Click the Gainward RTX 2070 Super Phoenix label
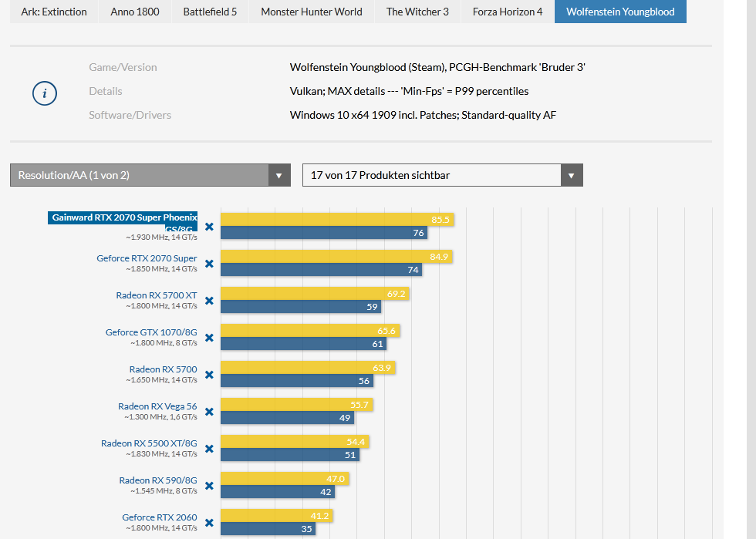Image resolution: width=756 pixels, height=539 pixels. tap(123, 221)
